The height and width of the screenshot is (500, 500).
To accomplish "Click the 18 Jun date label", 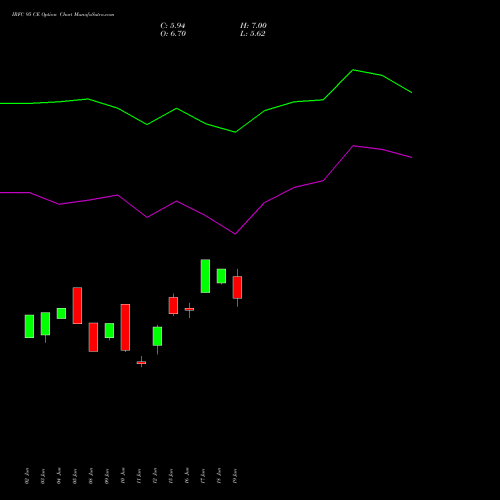I will click(219, 476).
